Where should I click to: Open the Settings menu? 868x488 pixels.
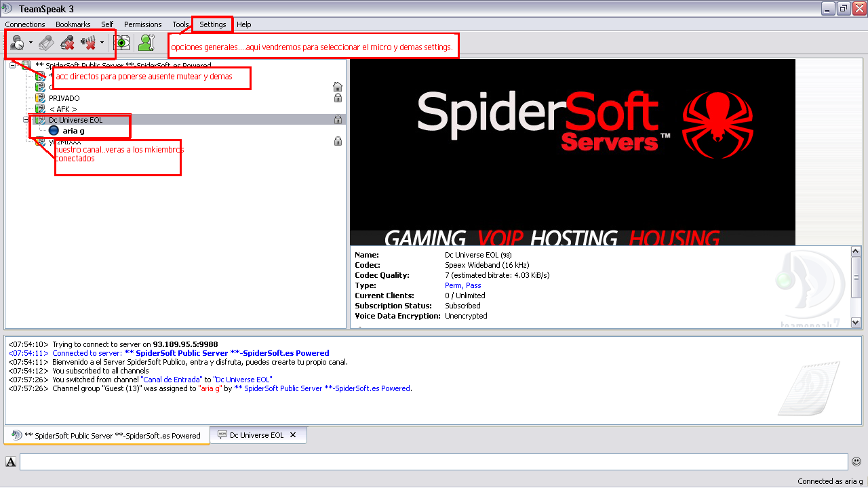coord(213,24)
